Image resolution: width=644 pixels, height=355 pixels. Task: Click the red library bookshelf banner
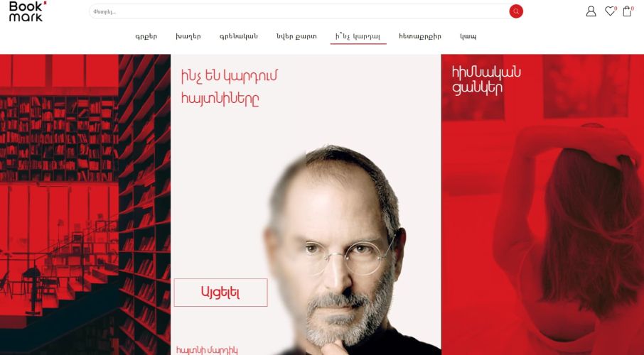(85, 204)
